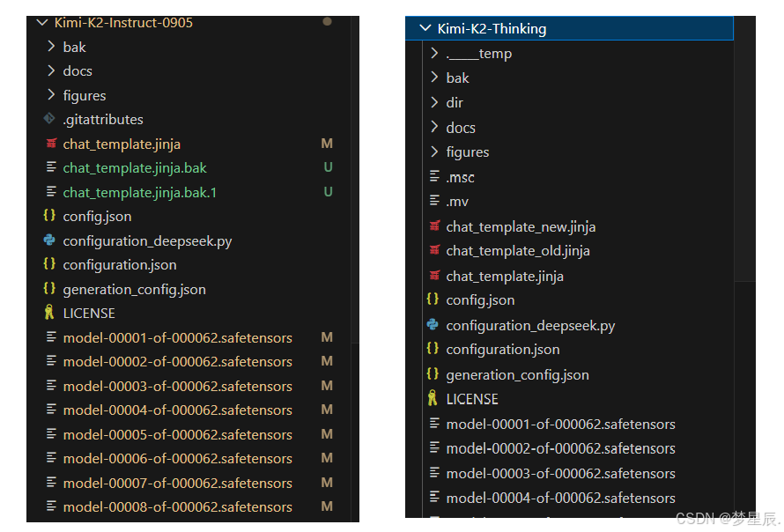
Task: Expand bak folder in Kimi-K2-Thinking panel
Action: click(x=434, y=78)
